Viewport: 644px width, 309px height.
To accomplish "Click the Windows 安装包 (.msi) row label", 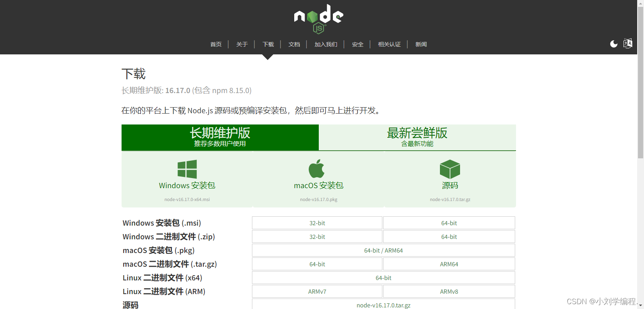I will tap(162, 223).
